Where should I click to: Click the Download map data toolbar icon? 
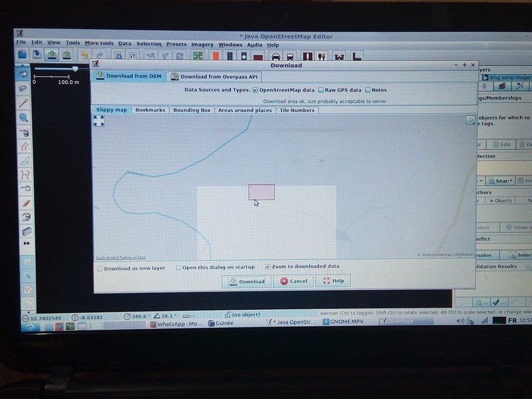pos(52,54)
